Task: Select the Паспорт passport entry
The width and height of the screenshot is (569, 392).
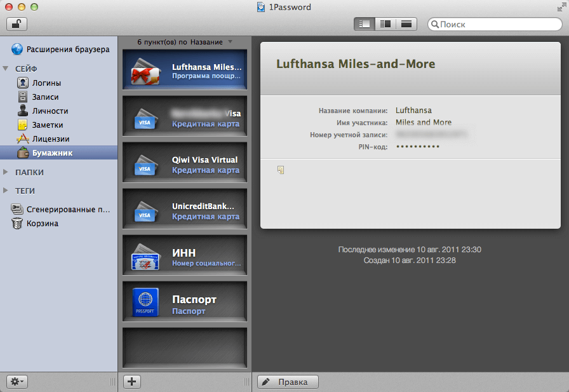Action: tap(185, 301)
